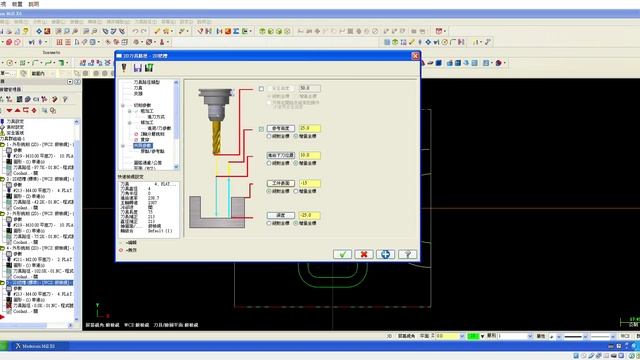Image resolution: width=640 pixels, height=360 pixels.
Task: Collapse the 切削參數 tree node
Action: point(123,105)
